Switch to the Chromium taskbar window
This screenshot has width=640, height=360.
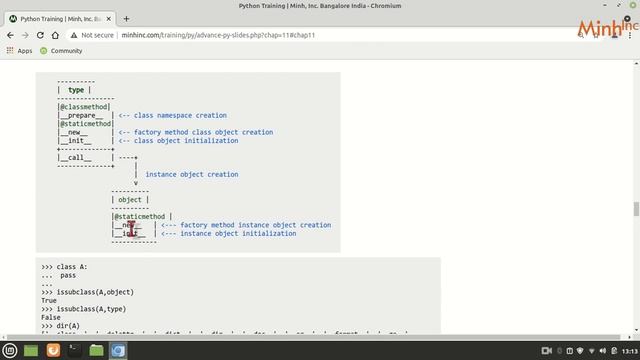pos(118,351)
